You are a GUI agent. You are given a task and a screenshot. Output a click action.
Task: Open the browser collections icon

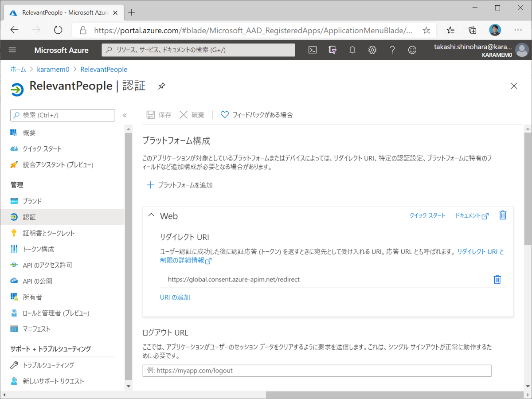[473, 30]
